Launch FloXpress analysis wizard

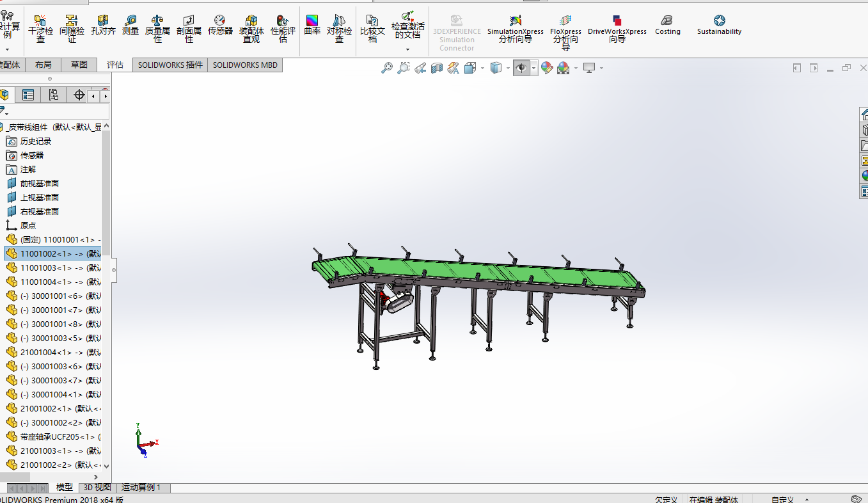point(565,33)
